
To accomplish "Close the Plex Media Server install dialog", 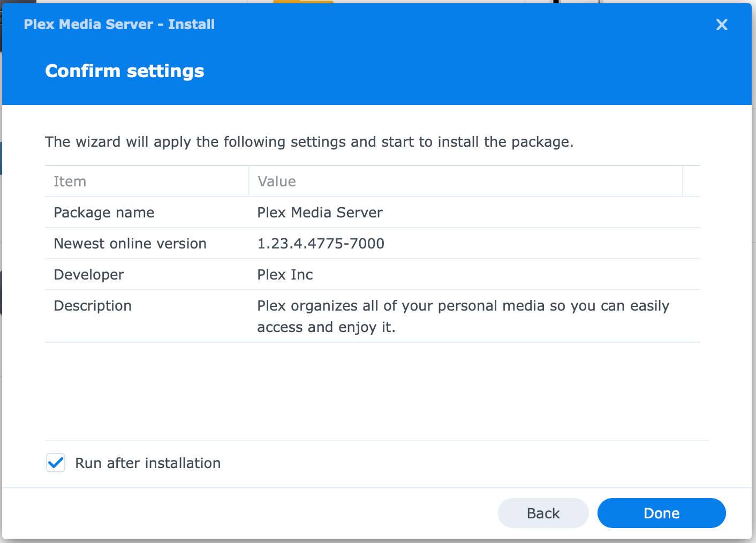I will pyautogui.click(x=722, y=25).
